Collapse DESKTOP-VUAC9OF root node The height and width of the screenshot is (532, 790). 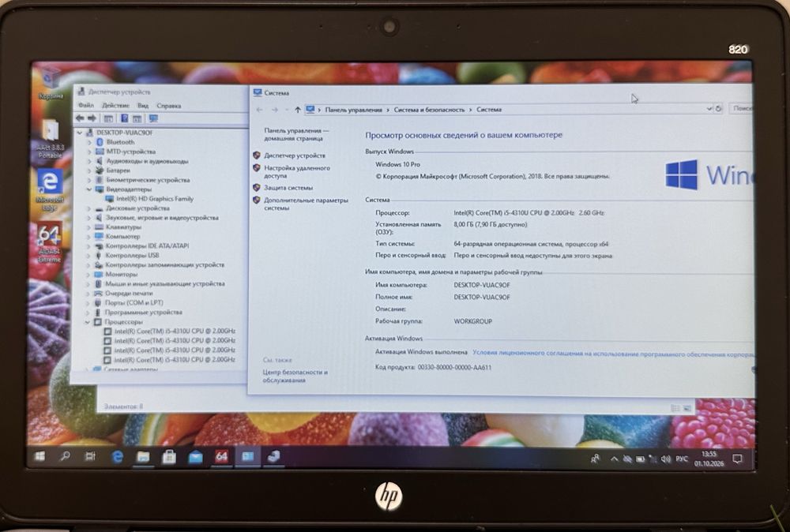[80, 133]
